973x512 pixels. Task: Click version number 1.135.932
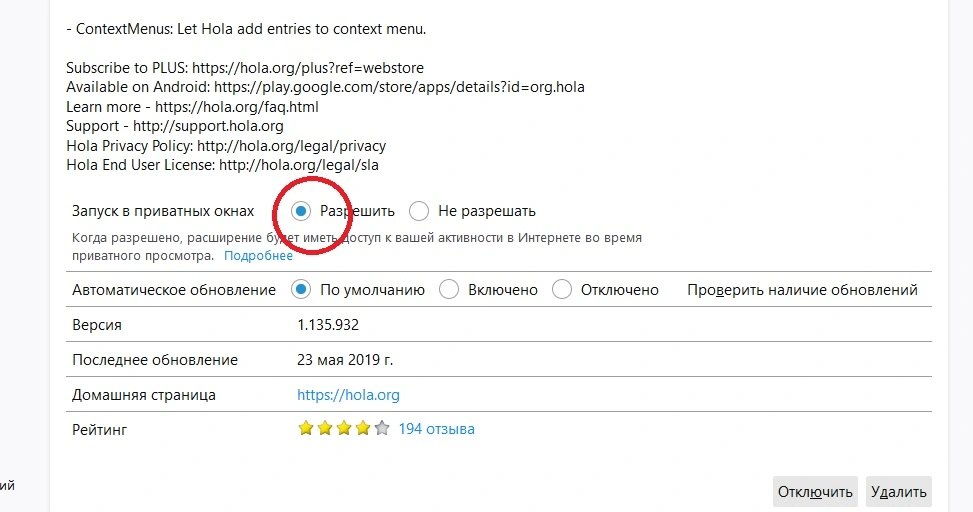pyautogui.click(x=328, y=325)
